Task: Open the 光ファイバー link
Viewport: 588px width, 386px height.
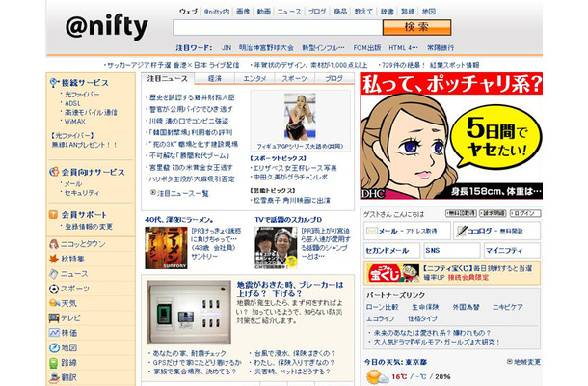Action: (82, 95)
